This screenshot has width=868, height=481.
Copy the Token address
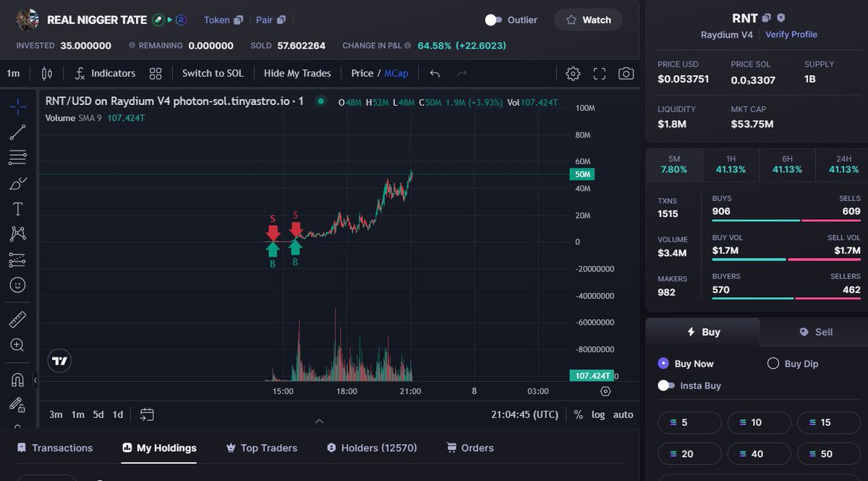coord(238,20)
